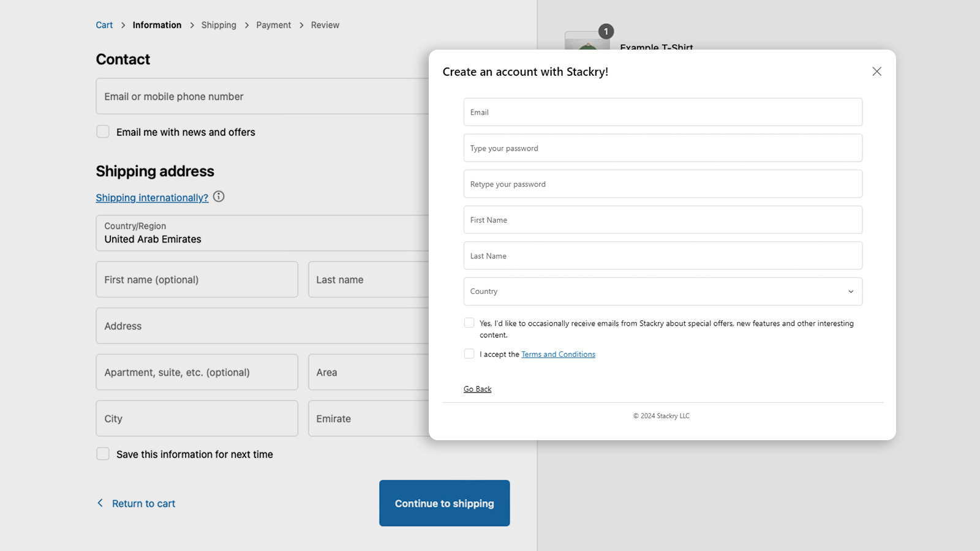Click the Email field in Stackry dialog
This screenshot has width=980, height=551.
(x=663, y=112)
